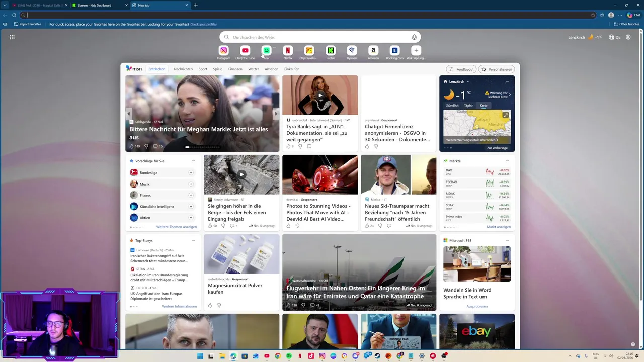Viewport: 644px width, 362px height.
Task: Follow the Musik topic
Action: coord(191,184)
